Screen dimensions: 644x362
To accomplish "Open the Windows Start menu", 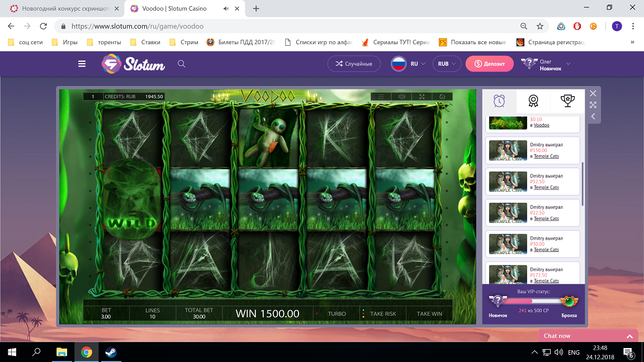I will click(x=12, y=352).
